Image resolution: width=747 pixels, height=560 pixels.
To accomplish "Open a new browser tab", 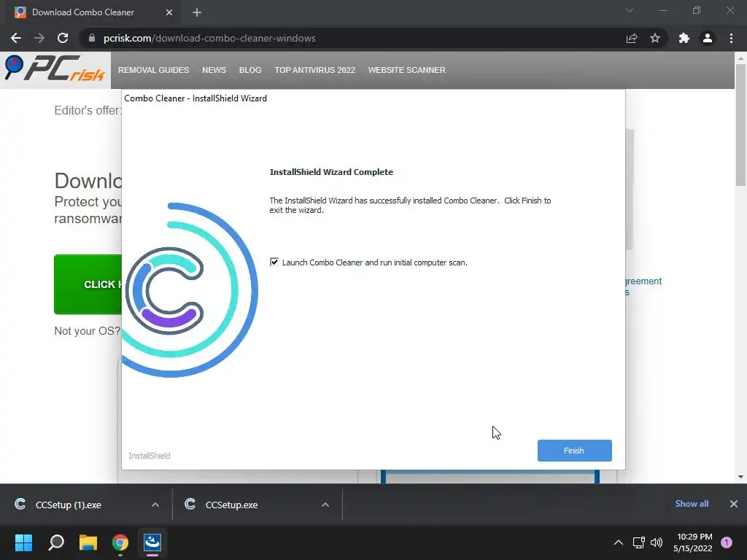I will coord(197,12).
